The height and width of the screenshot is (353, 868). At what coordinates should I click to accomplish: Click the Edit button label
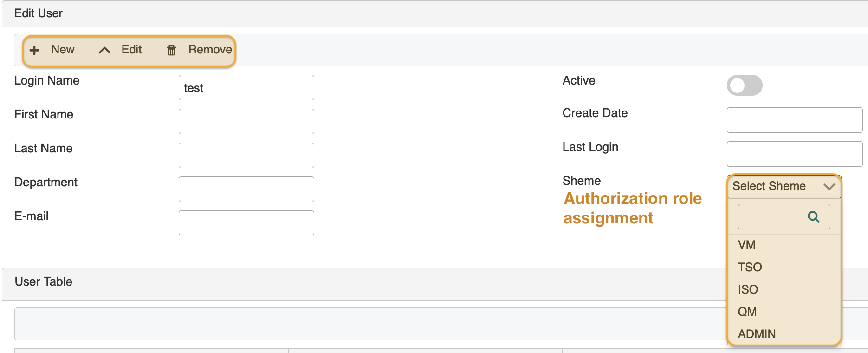click(x=131, y=50)
